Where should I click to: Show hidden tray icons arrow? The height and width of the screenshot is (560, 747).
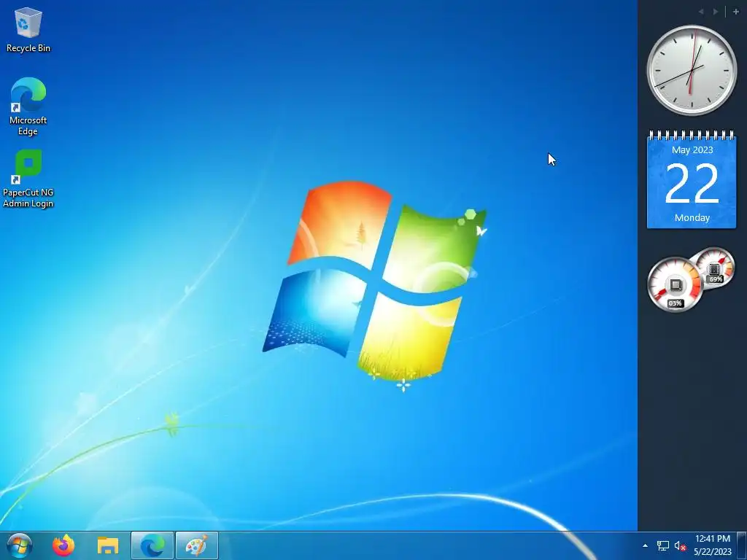645,545
